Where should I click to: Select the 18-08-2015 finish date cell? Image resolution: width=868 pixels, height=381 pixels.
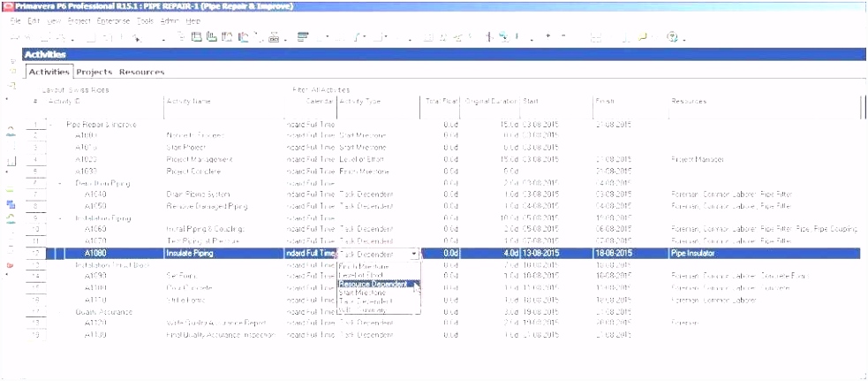[x=630, y=254]
